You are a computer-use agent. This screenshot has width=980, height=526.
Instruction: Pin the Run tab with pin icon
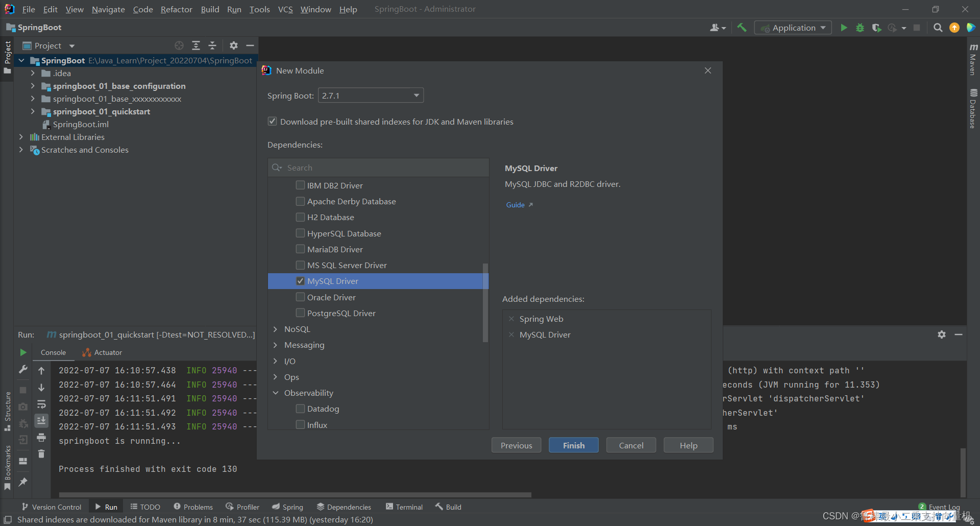tap(23, 482)
